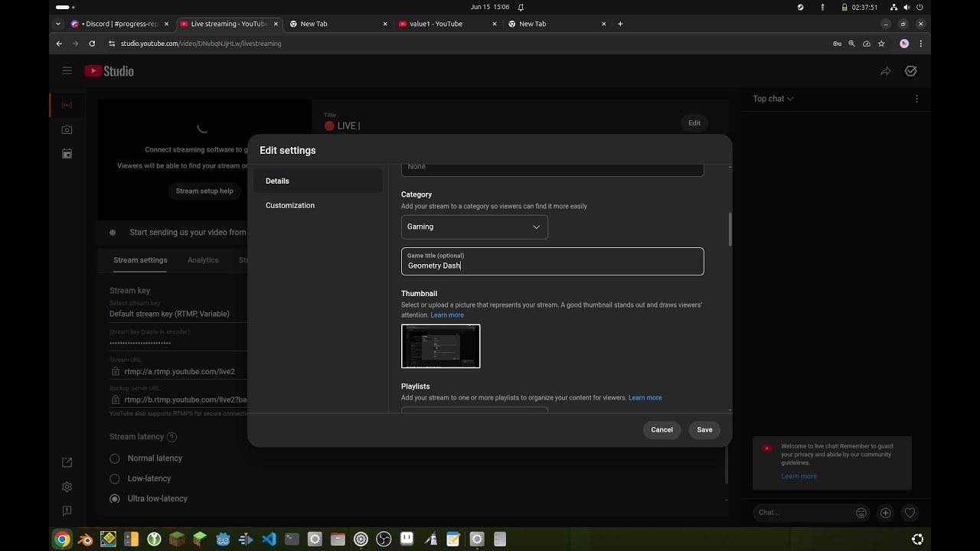Viewport: 980px width, 551px height.
Task: Open the Chrome three-dot menu
Action: click(x=920, y=44)
